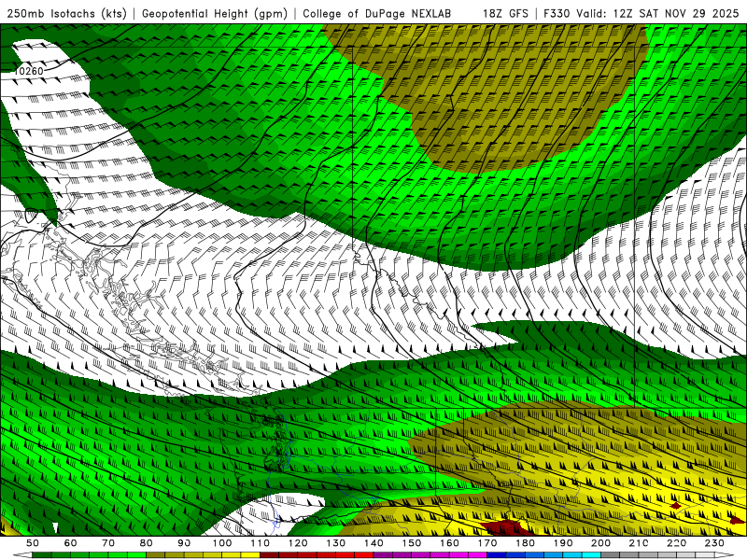Viewport: 747px width, 560px height.
Task: Click the 200 value on the colorbar
Action: point(600,543)
